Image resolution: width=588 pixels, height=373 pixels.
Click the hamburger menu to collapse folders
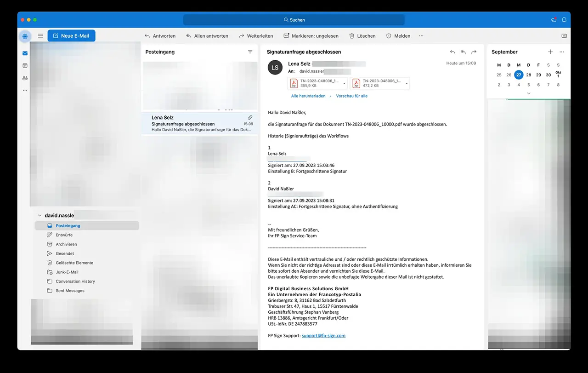(x=40, y=36)
